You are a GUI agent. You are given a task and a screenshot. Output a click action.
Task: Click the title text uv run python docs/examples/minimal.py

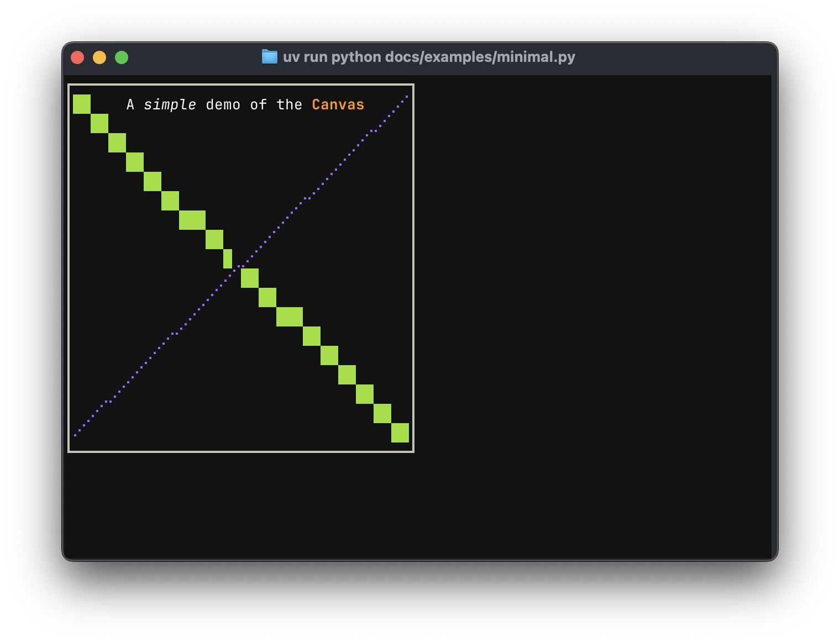(429, 57)
